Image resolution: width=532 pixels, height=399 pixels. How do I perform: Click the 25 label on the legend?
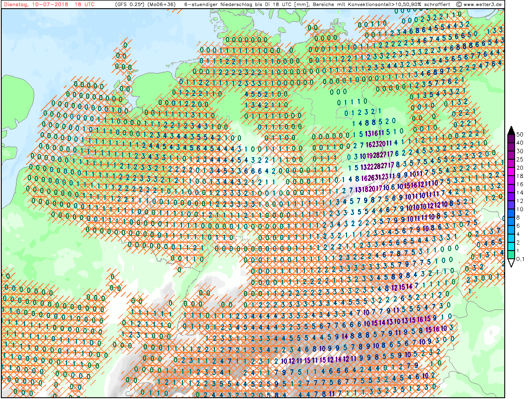520,159
